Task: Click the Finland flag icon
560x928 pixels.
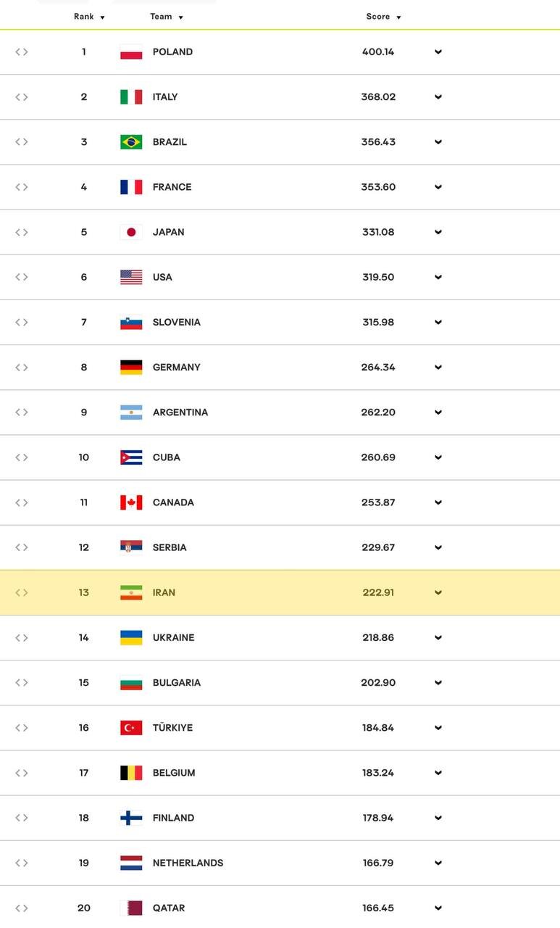Action: point(131,818)
